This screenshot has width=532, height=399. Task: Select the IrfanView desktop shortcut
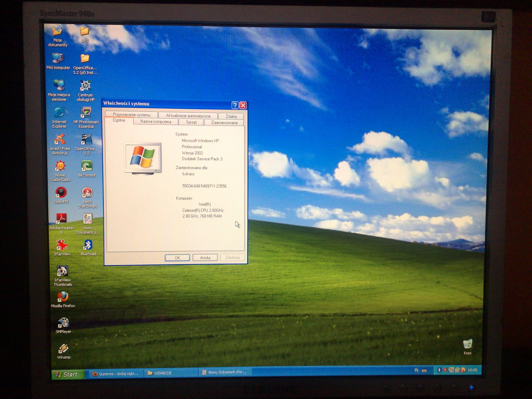pyautogui.click(x=62, y=248)
